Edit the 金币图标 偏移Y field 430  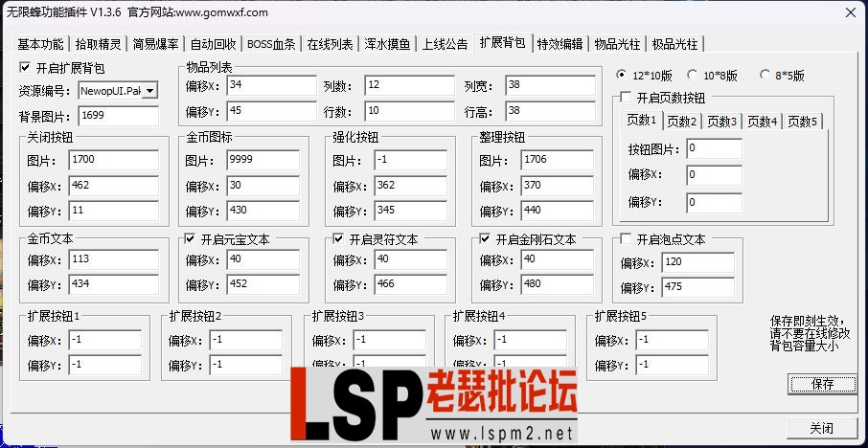click(x=263, y=211)
